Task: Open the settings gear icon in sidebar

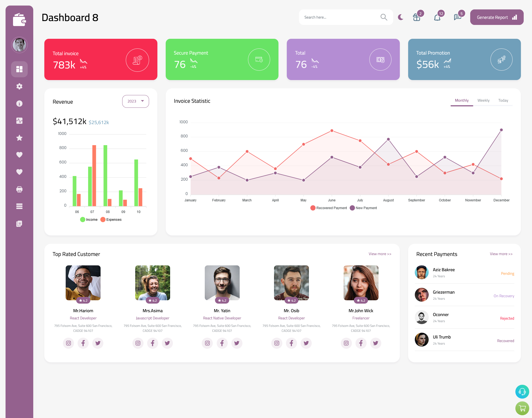Action: (x=19, y=86)
